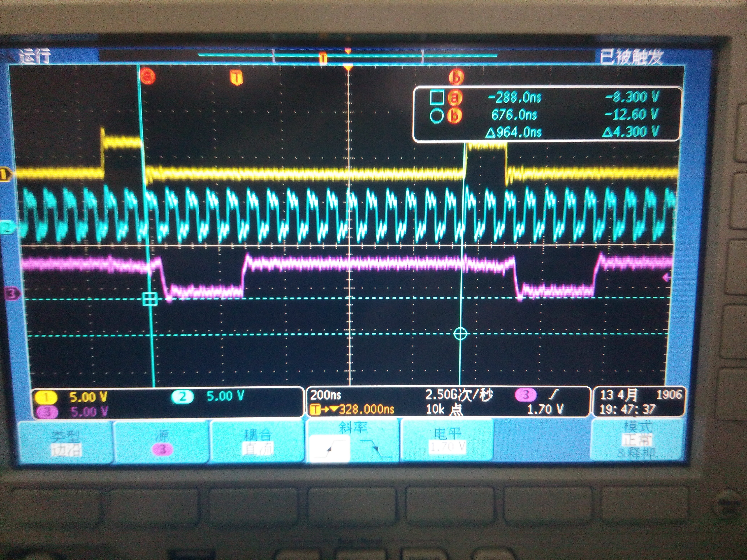Click the 200ns timebase readout

click(x=326, y=395)
